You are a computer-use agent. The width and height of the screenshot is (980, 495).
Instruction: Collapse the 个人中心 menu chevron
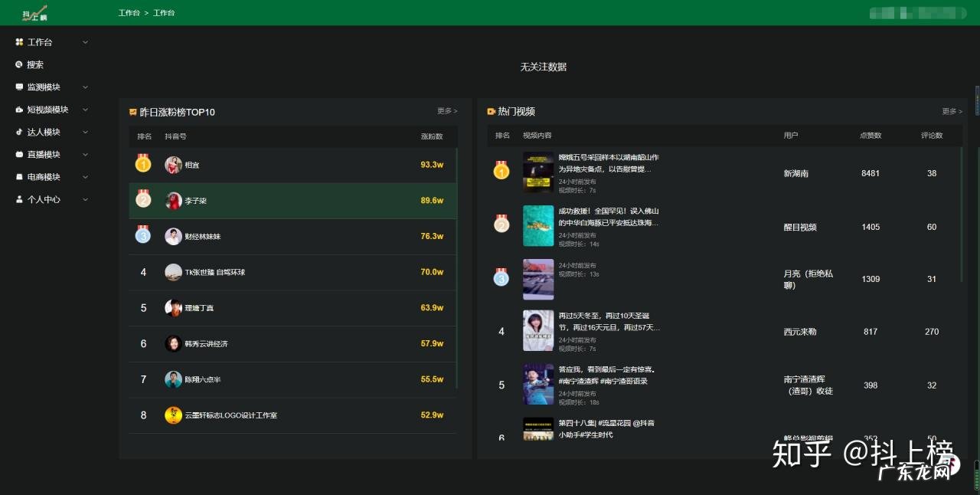[85, 199]
